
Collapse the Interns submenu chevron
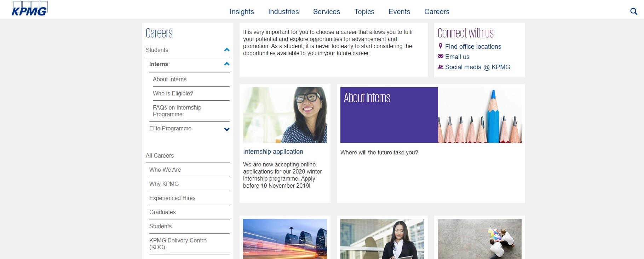point(227,64)
